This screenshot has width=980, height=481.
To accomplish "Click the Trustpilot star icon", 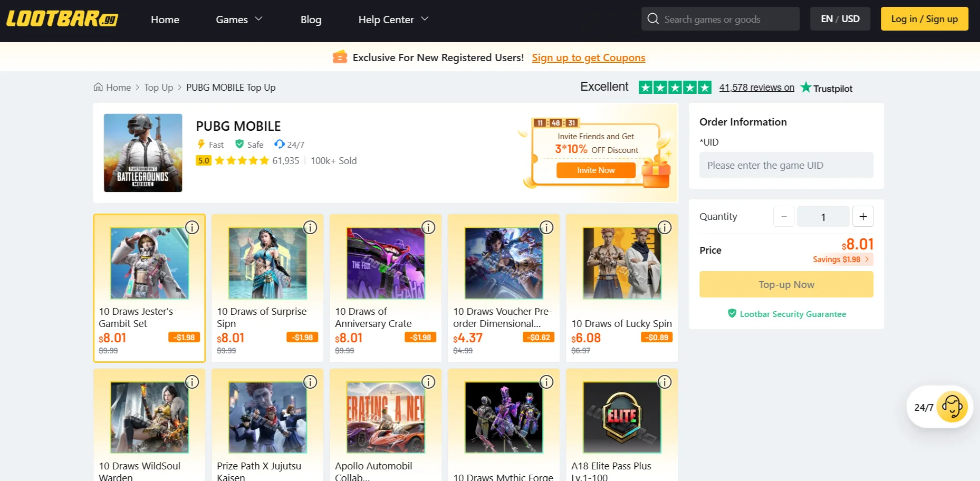I will pos(805,87).
